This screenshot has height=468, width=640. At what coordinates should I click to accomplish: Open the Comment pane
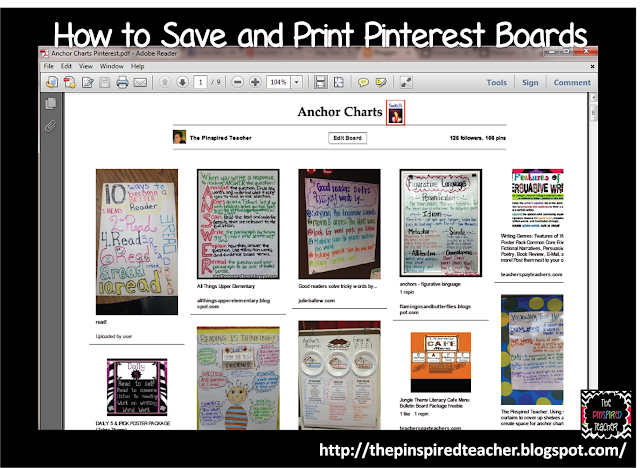(x=572, y=82)
